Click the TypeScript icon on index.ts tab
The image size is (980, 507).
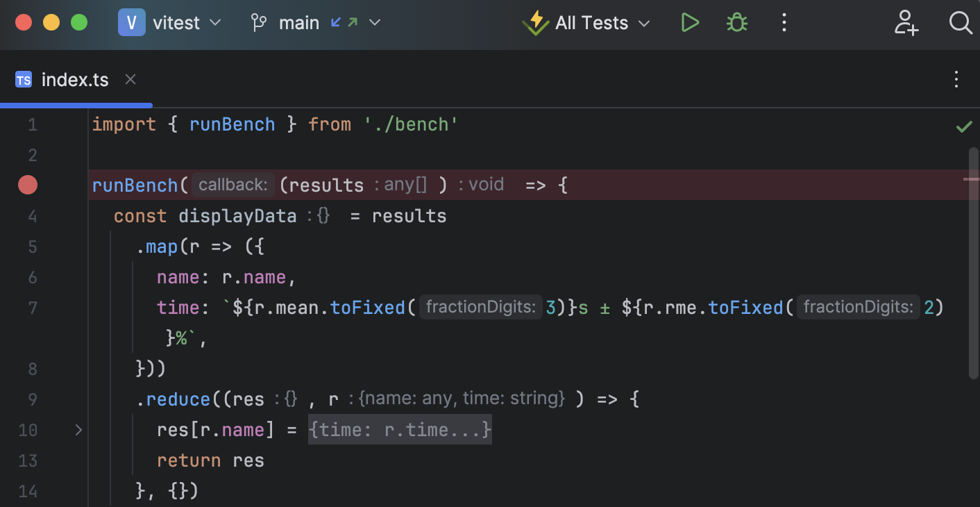(23, 79)
